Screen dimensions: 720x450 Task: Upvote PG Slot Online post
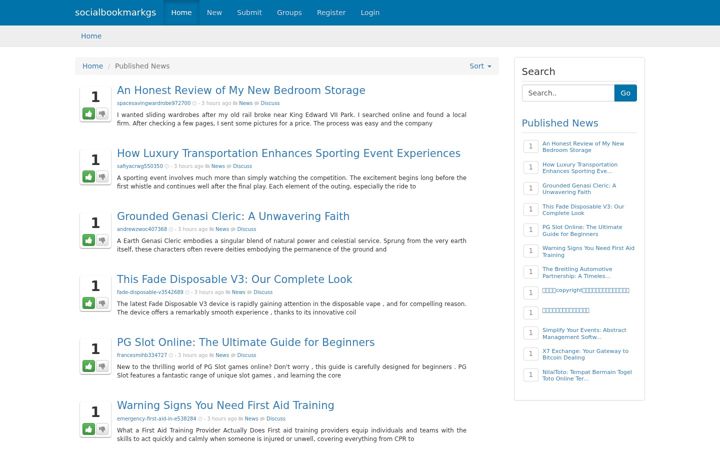(x=89, y=366)
